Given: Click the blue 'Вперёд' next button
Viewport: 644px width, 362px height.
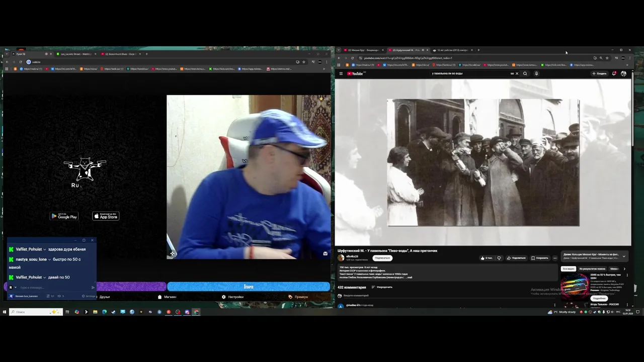Looking at the screenshot, I should pos(249,287).
